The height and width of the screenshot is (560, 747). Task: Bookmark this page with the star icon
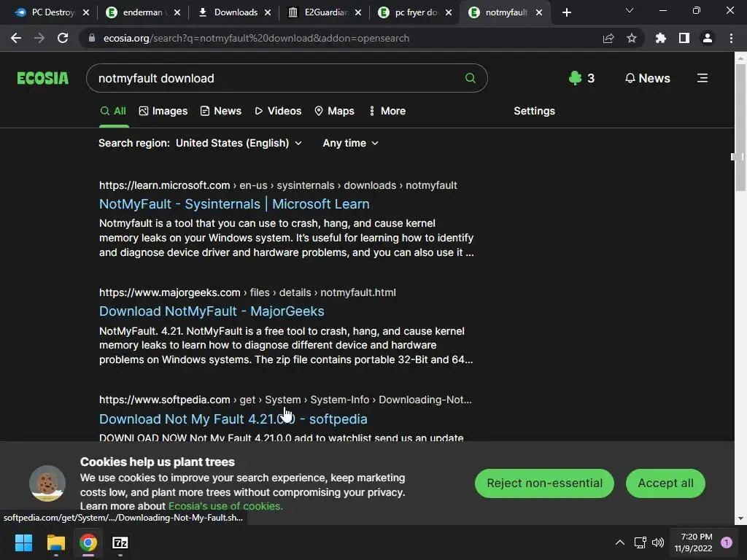coord(632,38)
